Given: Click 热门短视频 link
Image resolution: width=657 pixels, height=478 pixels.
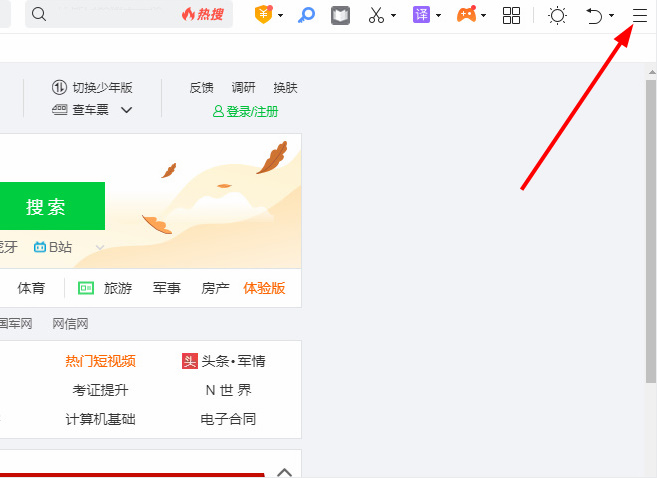Looking at the screenshot, I should pos(101,361).
